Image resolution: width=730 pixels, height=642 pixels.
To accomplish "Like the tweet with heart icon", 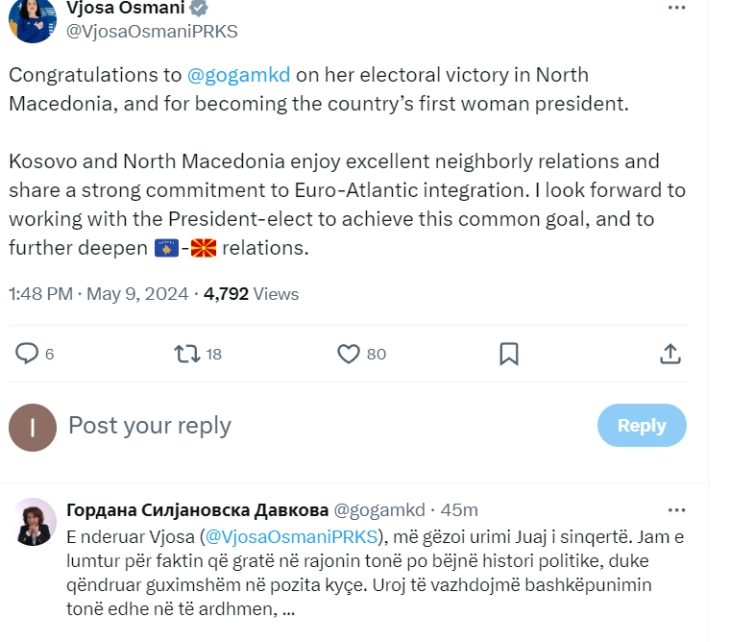I will tap(348, 354).
